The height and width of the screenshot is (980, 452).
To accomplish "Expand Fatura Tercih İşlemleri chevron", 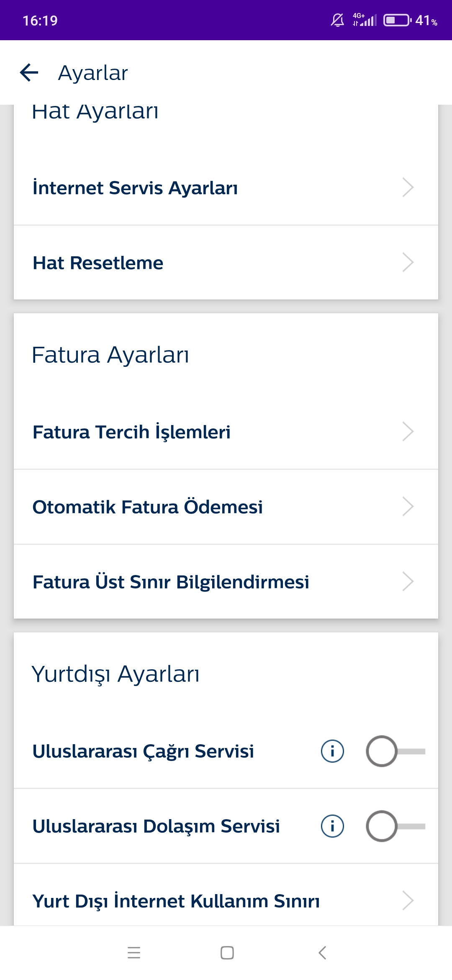I will pyautogui.click(x=408, y=431).
